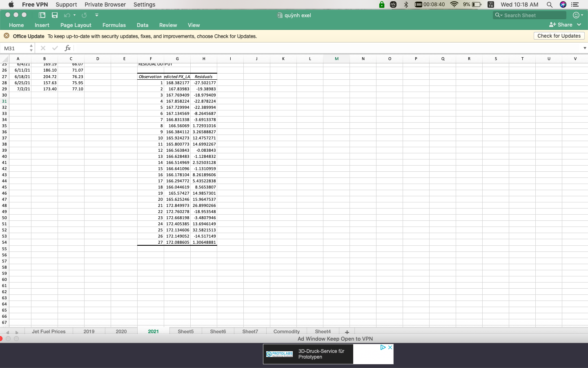Image resolution: width=588 pixels, height=368 pixels.
Task: Select cell with date 6/25/21
Action: pos(20,83)
